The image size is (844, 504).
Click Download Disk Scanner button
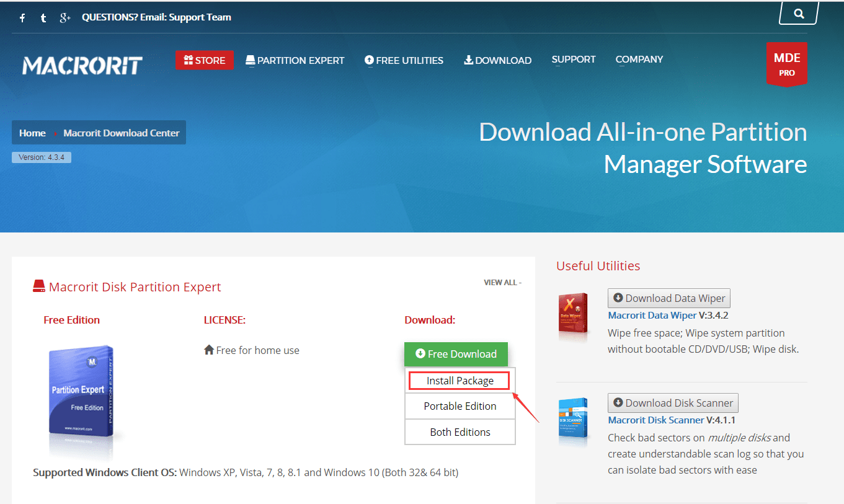coord(673,403)
